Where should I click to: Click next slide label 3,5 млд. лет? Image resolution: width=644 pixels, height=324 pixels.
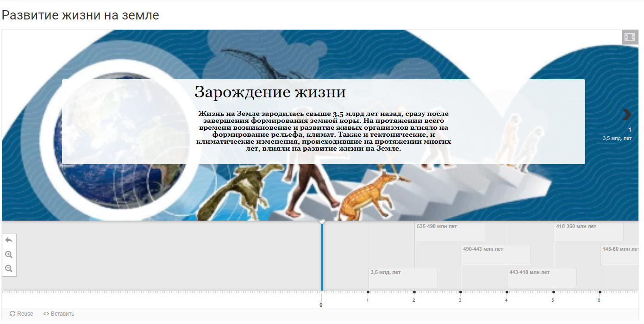[x=617, y=138]
